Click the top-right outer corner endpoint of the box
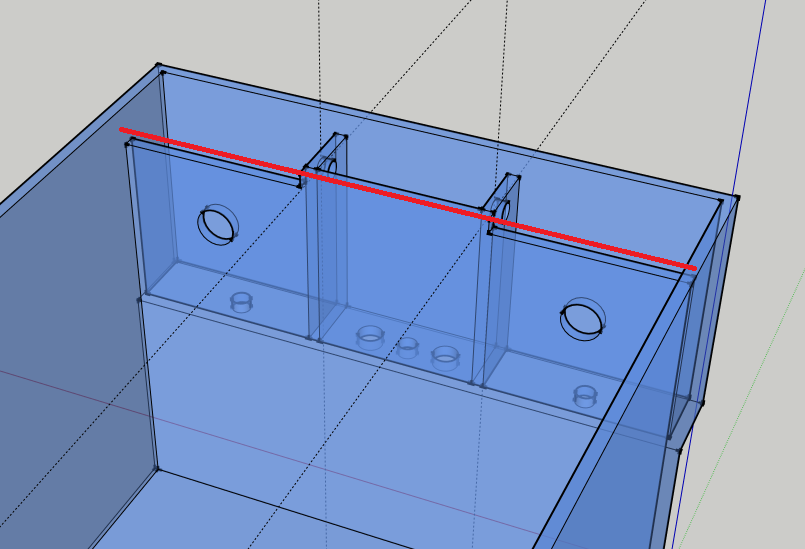 (x=737, y=197)
